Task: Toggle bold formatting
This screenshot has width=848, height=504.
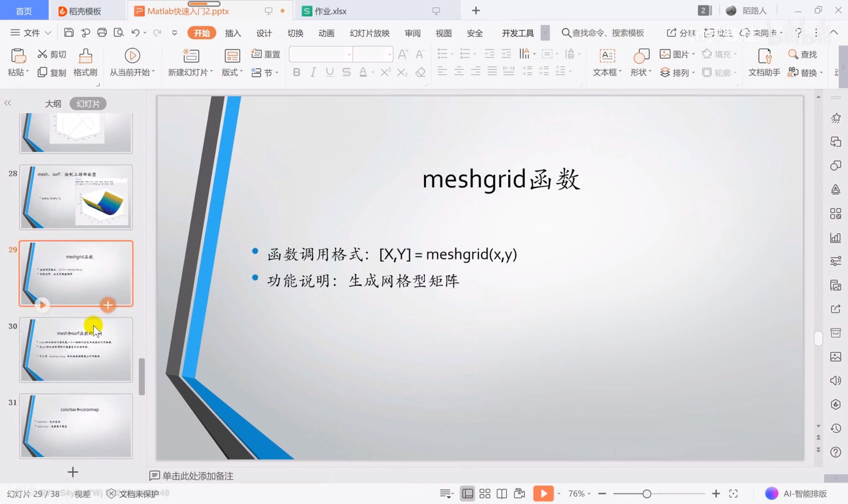Action: (296, 72)
